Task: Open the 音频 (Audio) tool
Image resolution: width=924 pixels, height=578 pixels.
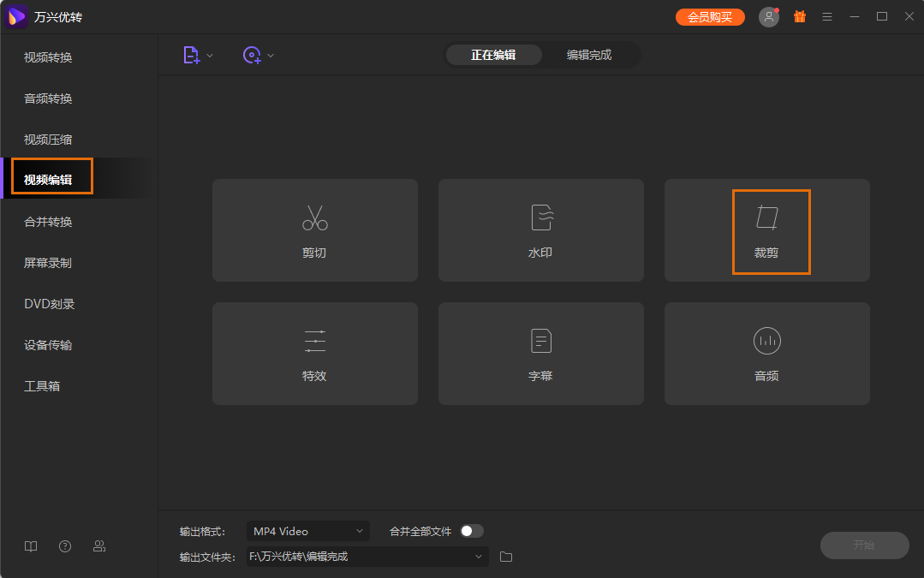Action: 766,353
